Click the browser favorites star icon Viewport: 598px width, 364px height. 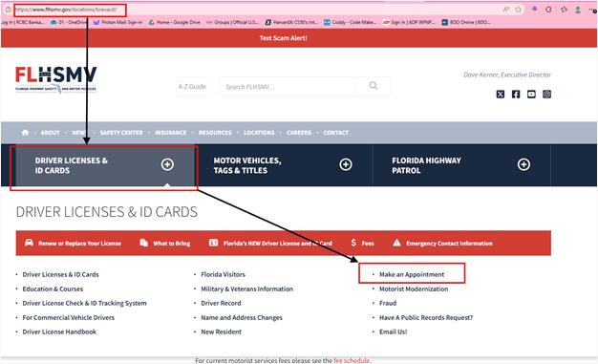tap(518, 10)
